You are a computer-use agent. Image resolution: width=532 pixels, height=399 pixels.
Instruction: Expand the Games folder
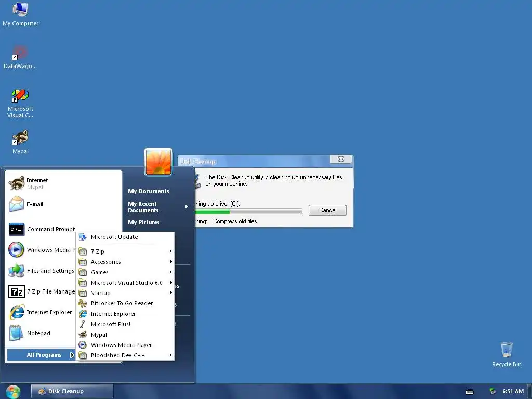click(125, 272)
